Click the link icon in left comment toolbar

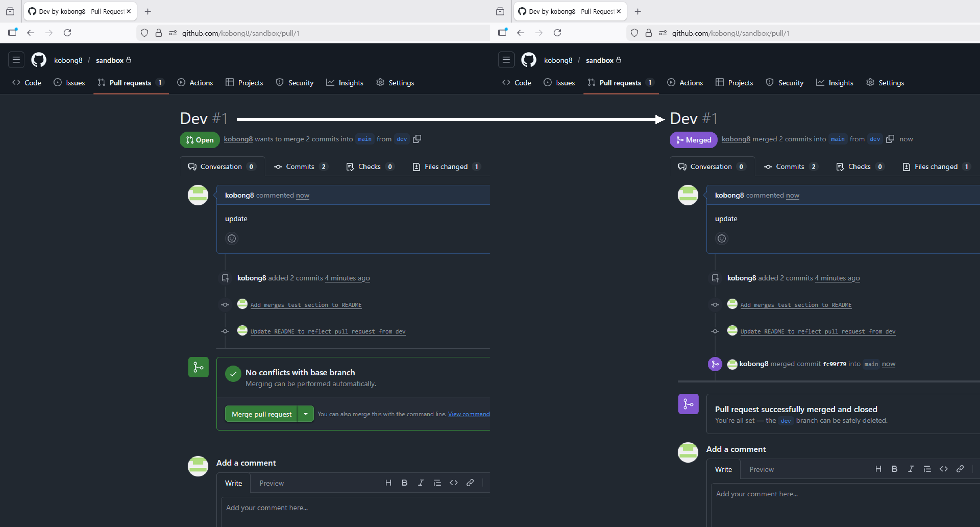[470, 483]
